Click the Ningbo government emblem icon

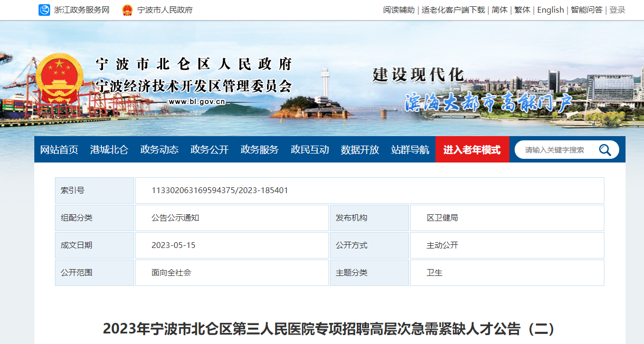pyautogui.click(x=127, y=10)
